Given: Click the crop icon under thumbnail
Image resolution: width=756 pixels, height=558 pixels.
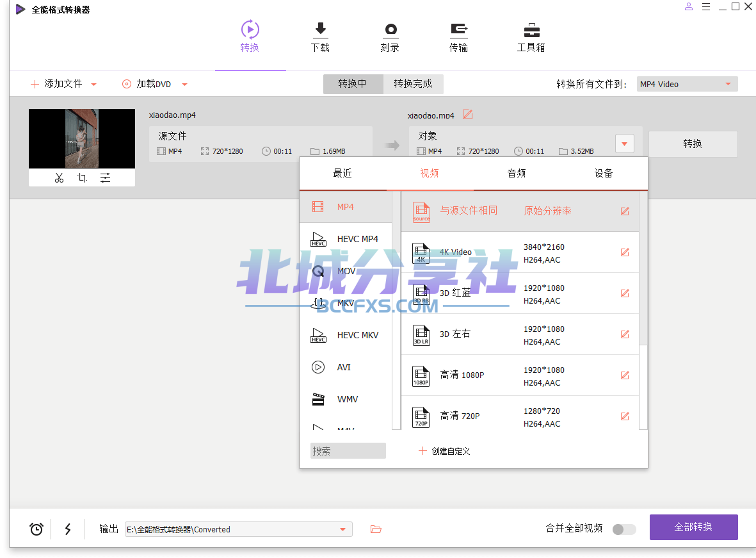Looking at the screenshot, I should (83, 178).
